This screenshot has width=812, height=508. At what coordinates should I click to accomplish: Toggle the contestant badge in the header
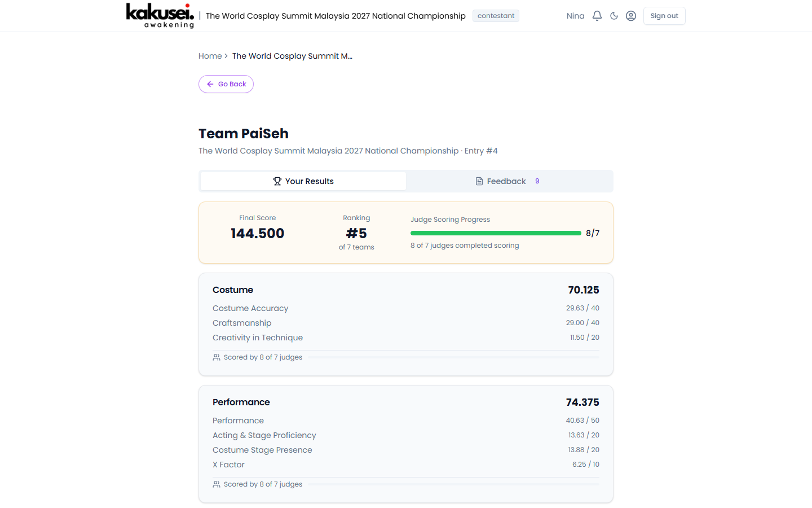tap(496, 16)
